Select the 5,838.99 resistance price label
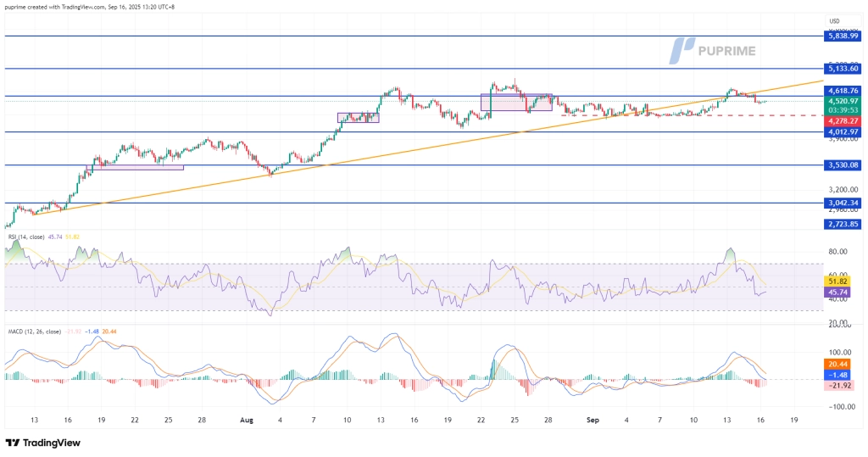Image resolution: width=868 pixels, height=457 pixels. click(x=842, y=36)
